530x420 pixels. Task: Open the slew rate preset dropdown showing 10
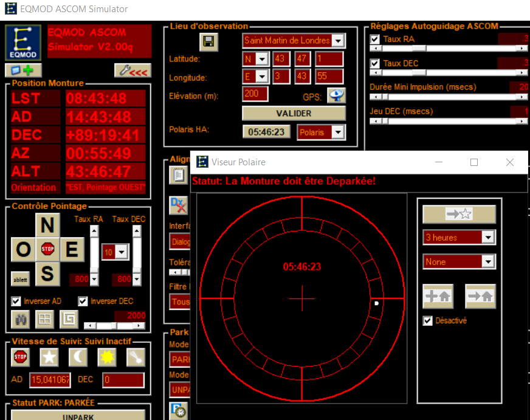coord(122,252)
